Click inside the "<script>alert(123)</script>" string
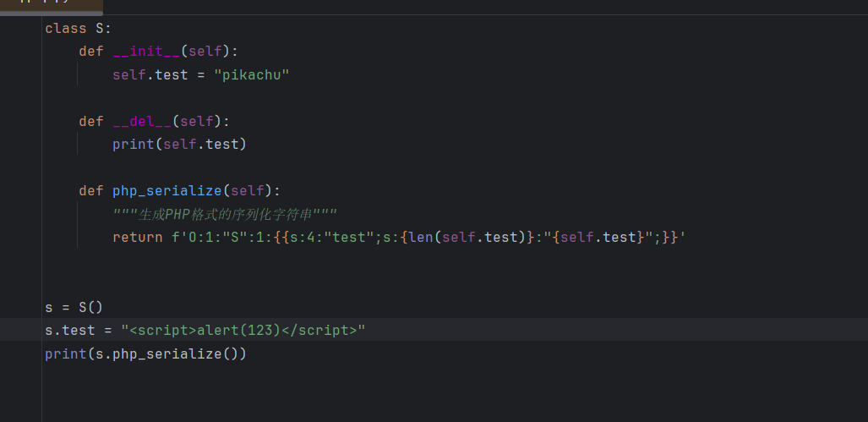Screen dimensions: 868x422 pos(243,330)
